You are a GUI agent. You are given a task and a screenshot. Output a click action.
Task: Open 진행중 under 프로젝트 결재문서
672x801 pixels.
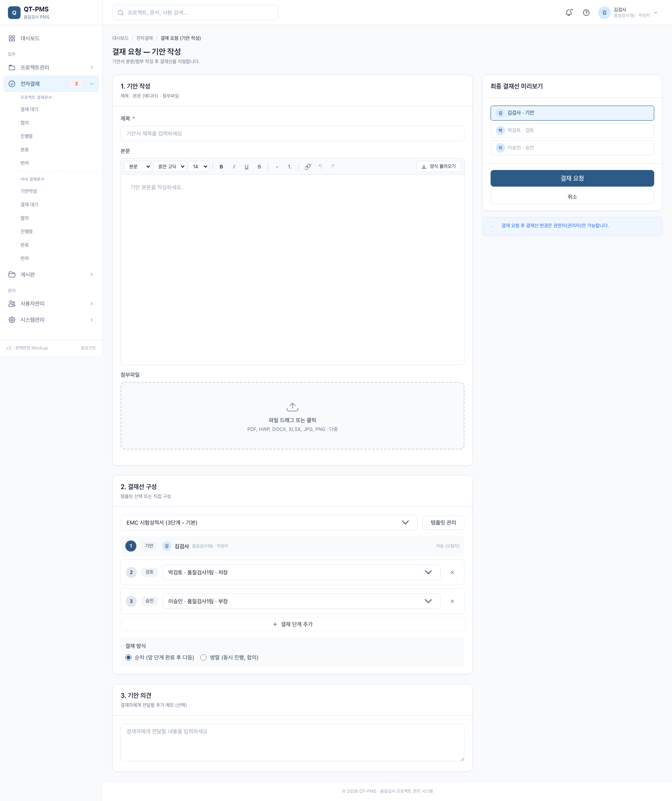click(26, 136)
